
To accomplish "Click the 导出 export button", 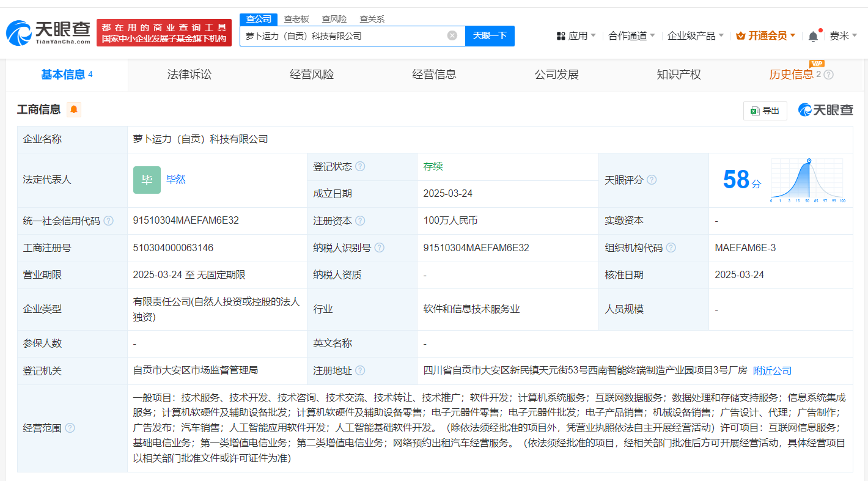I will pos(765,111).
